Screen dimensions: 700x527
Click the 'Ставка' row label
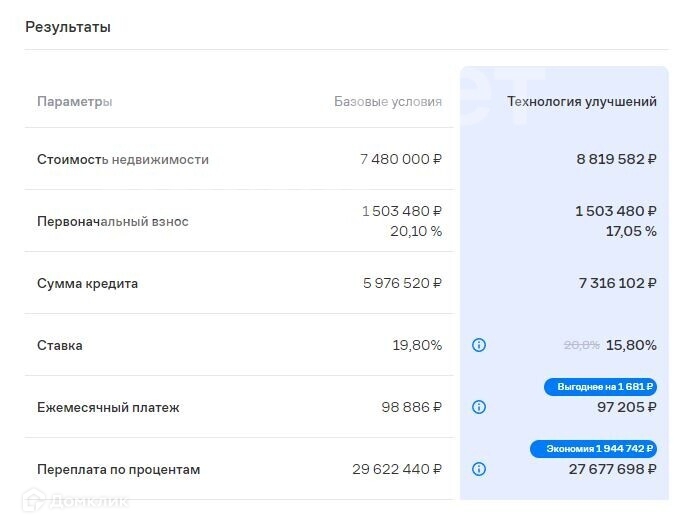coord(60,345)
